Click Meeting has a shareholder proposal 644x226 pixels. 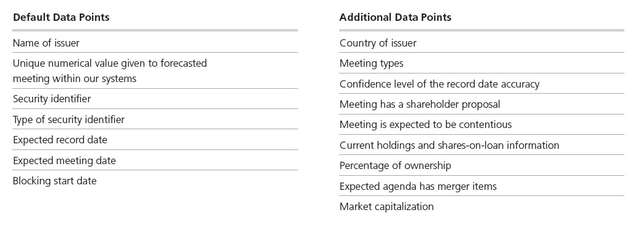481,104
